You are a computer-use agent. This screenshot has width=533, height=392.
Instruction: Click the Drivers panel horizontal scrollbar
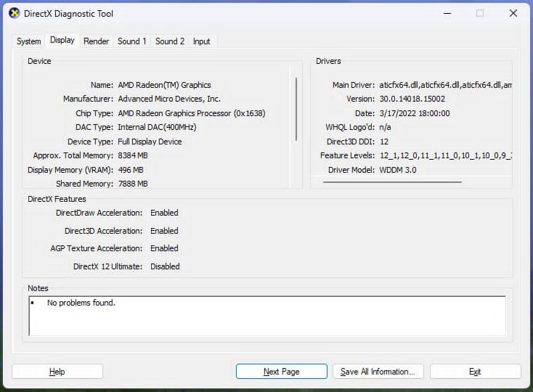point(392,182)
